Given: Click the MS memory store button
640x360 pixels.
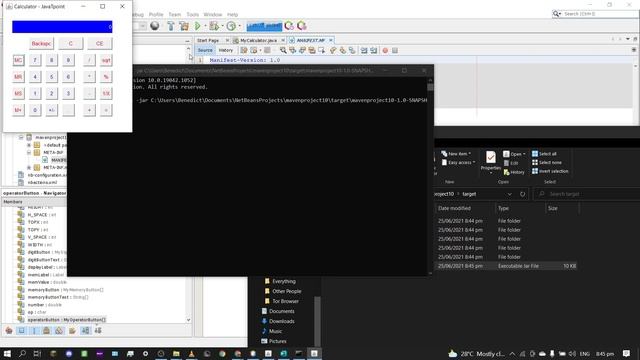Looking at the screenshot, I should coord(18,93).
